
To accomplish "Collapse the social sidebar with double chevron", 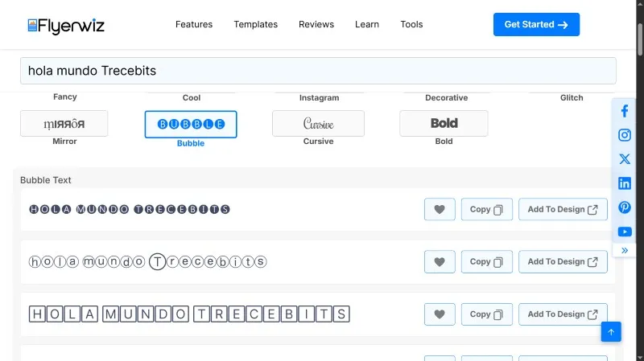I will point(625,251).
